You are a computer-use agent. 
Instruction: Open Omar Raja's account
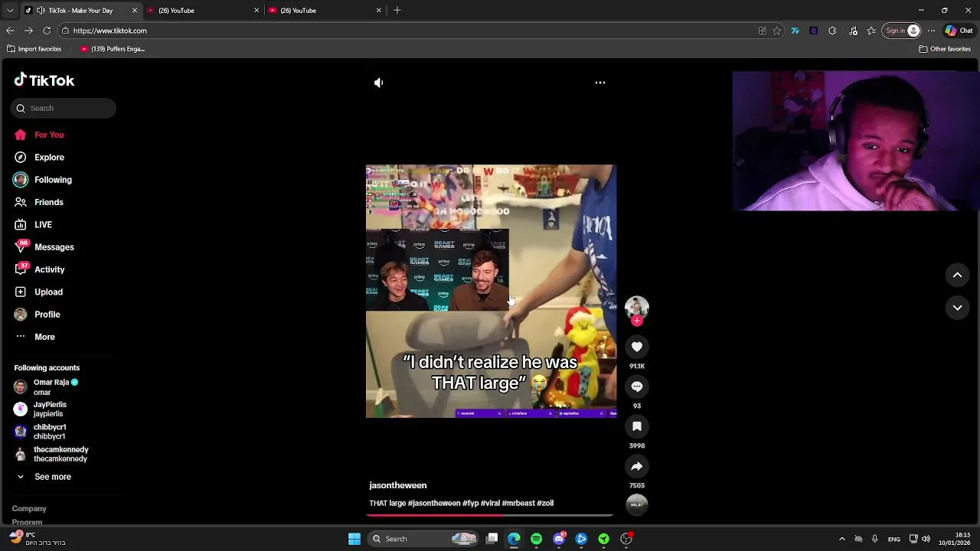tap(46, 387)
